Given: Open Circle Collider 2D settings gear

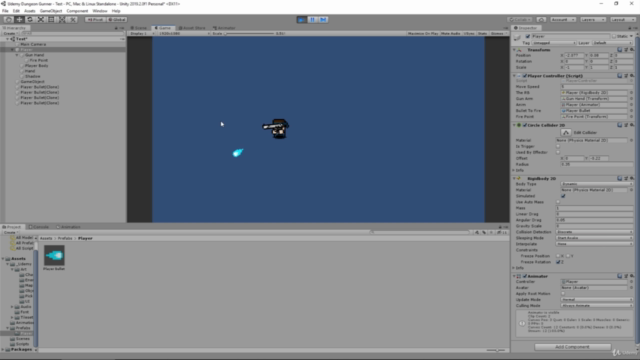Looking at the screenshot, I should (632, 125).
